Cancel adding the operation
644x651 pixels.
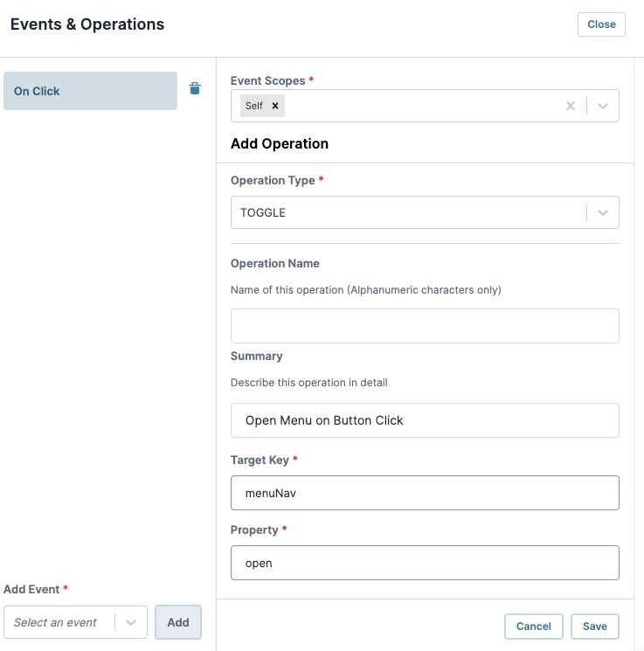tap(534, 626)
